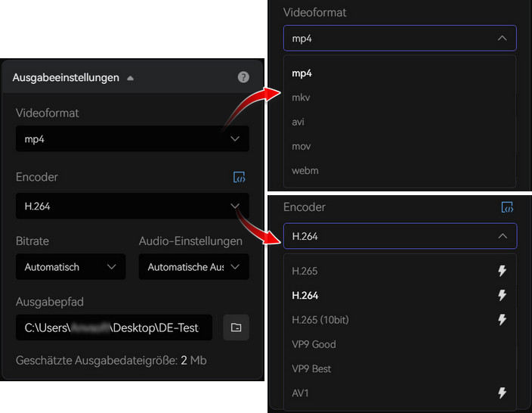This screenshot has width=532, height=413.
Task: Click the encoder code icon in left panel
Action: click(x=240, y=177)
